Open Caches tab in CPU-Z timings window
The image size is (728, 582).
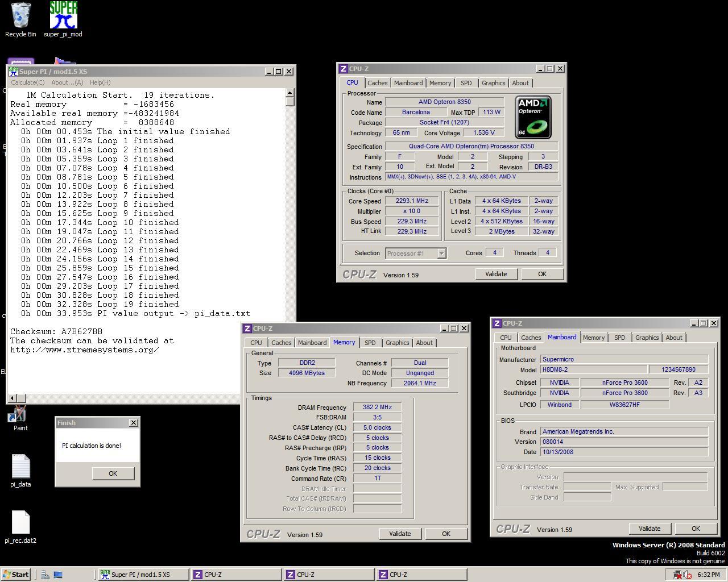(281, 343)
